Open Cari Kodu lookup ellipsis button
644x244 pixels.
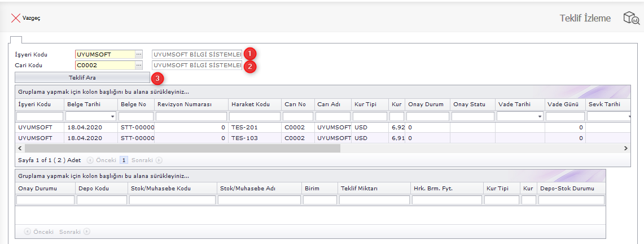click(x=138, y=65)
